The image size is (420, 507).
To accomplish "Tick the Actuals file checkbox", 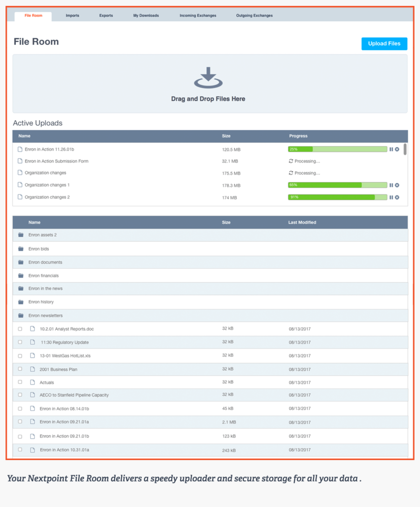I will click(x=20, y=382).
